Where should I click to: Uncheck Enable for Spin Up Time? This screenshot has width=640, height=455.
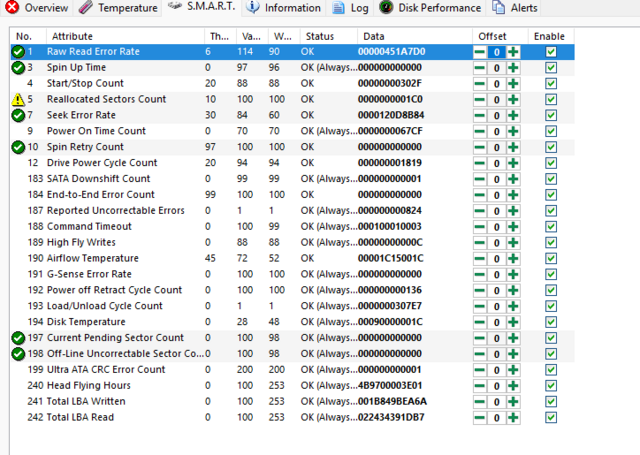(551, 68)
